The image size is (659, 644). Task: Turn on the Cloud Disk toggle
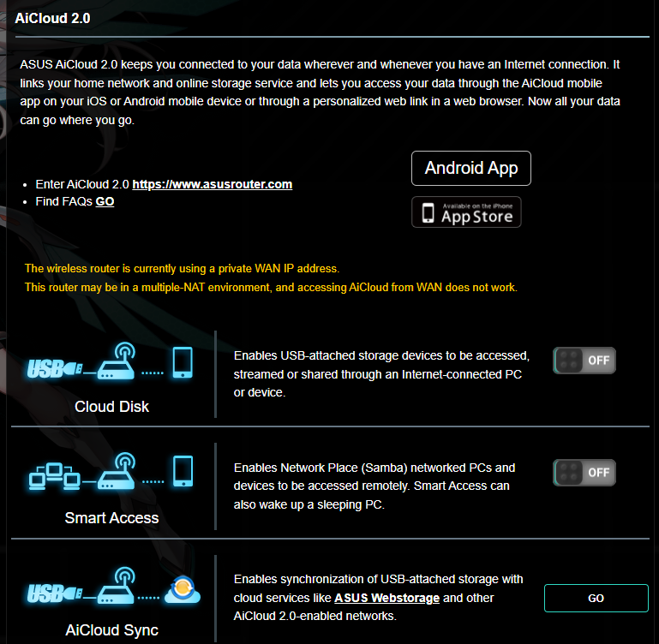point(584,361)
